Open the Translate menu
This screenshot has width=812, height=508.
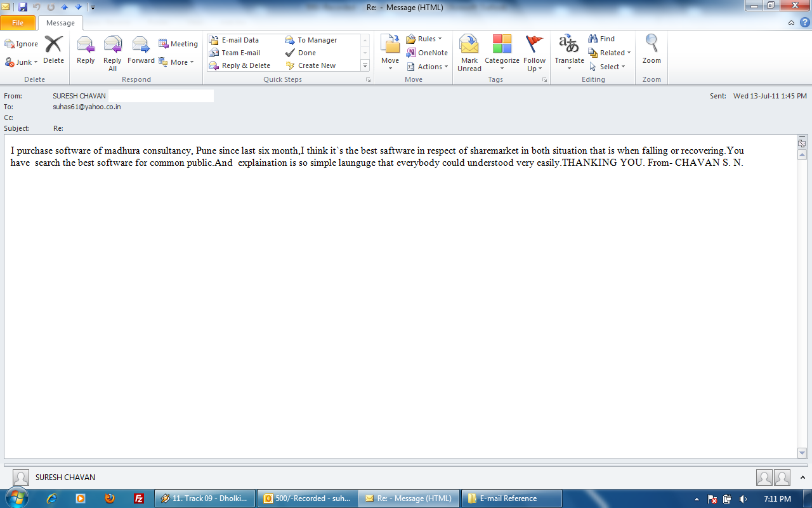tap(569, 53)
